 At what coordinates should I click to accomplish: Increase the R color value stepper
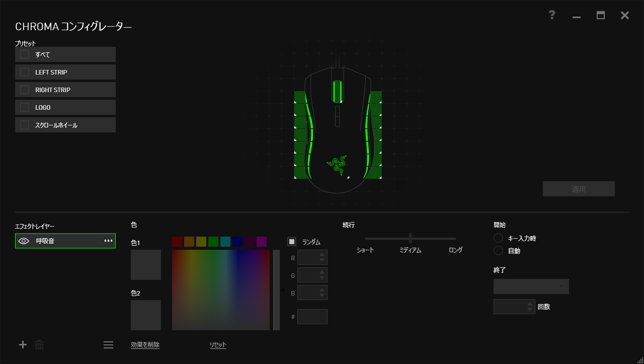tap(322, 254)
